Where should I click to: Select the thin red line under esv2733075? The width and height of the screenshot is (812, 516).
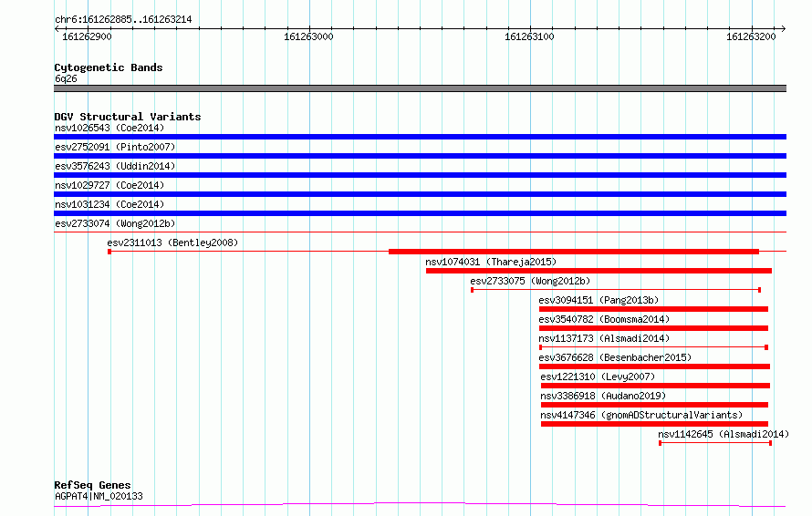[x=616, y=290]
